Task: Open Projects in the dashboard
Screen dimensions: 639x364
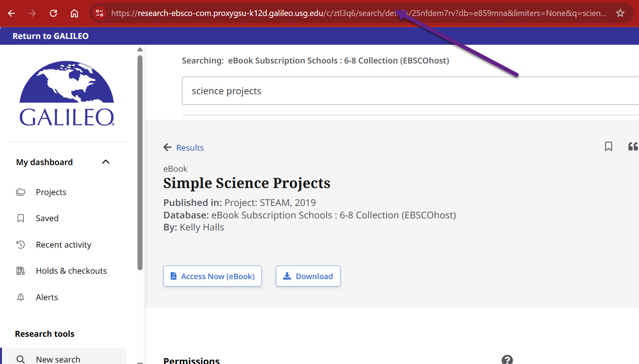Action: 51,192
